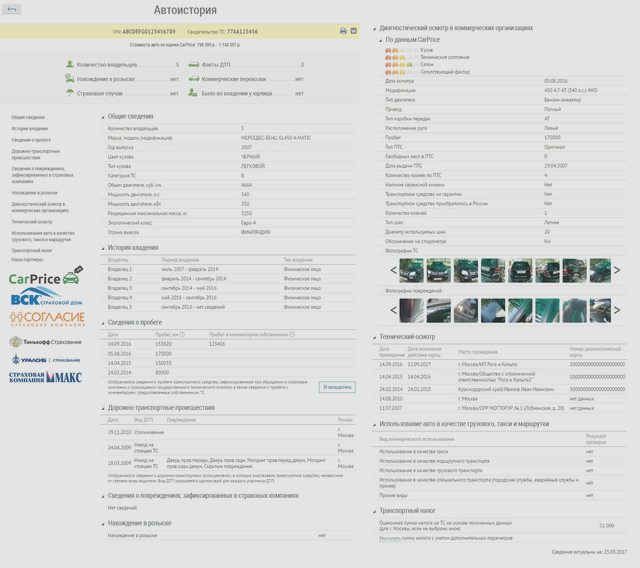Open Нахождение в розыске in the left sidebar
This screenshot has width=640, height=568.
35,193
